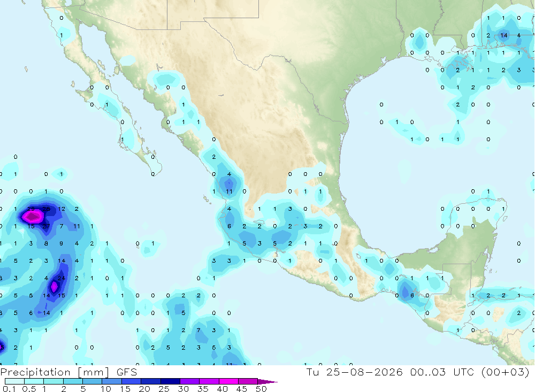Click the "Tu 25-08-2026 00..03 UTC (00+03)" timestamp
This screenshot has width=535, height=392.
point(418,372)
